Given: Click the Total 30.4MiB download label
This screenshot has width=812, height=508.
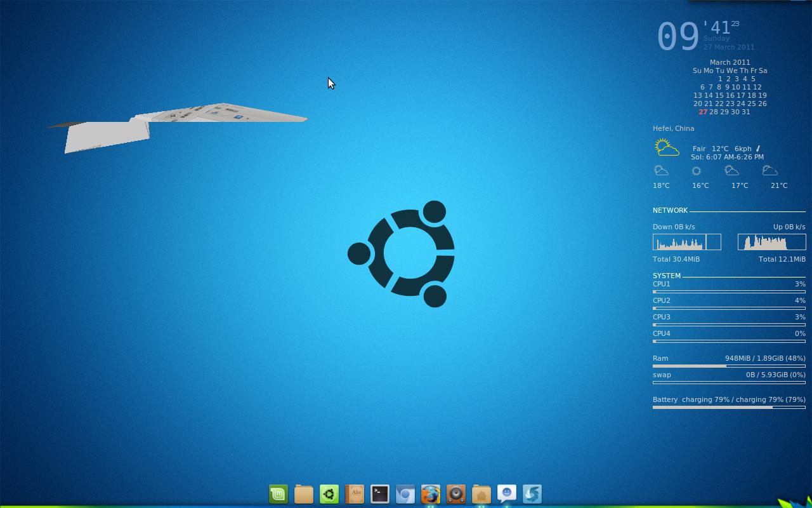Looking at the screenshot, I should 676,259.
